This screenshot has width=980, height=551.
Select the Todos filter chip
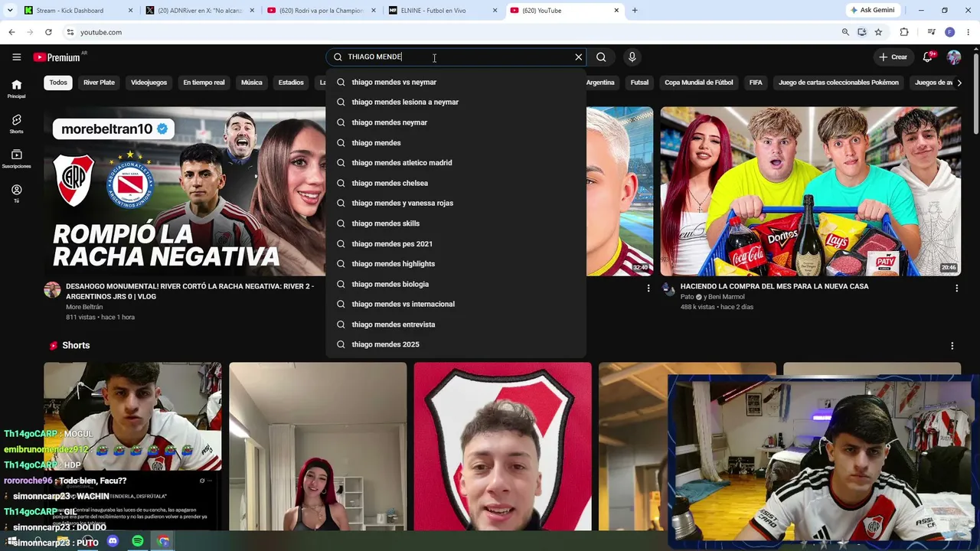(x=58, y=83)
